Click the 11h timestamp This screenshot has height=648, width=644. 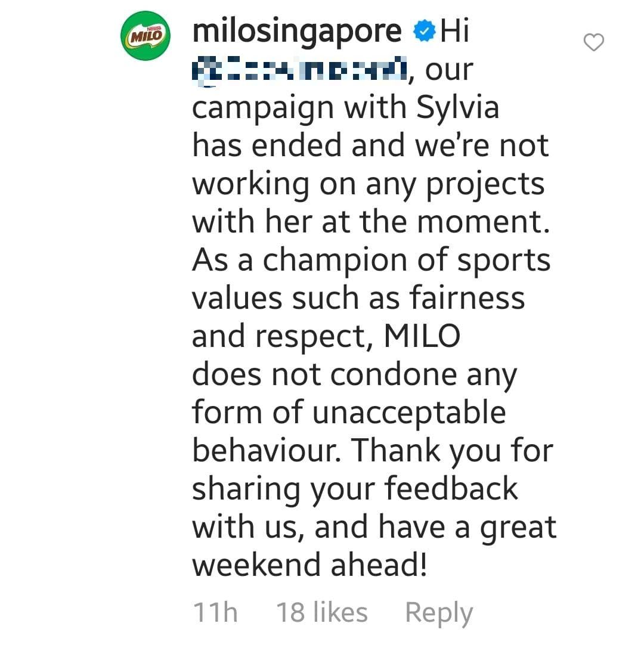215,612
